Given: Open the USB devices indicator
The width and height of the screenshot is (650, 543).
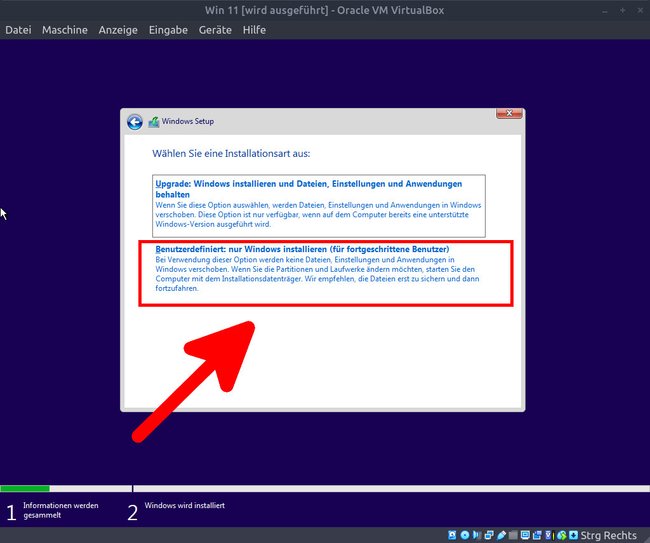Looking at the screenshot, I should [501, 535].
